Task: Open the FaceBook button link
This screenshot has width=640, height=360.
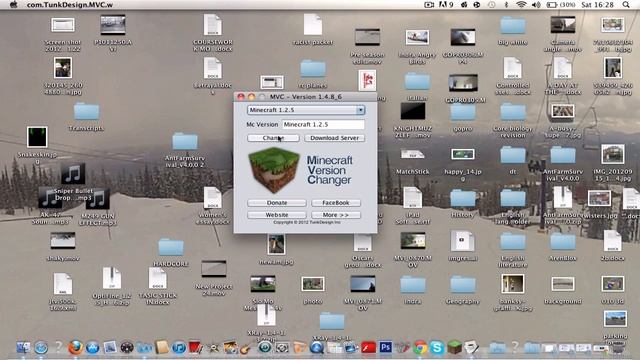Action: pos(336,203)
